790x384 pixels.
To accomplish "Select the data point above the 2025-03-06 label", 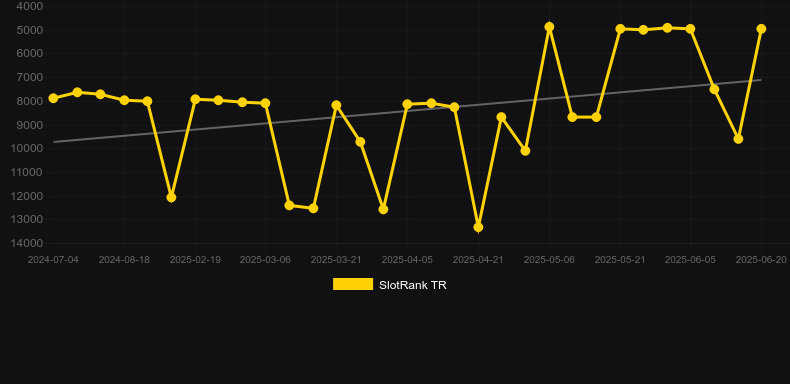I will point(266,103).
